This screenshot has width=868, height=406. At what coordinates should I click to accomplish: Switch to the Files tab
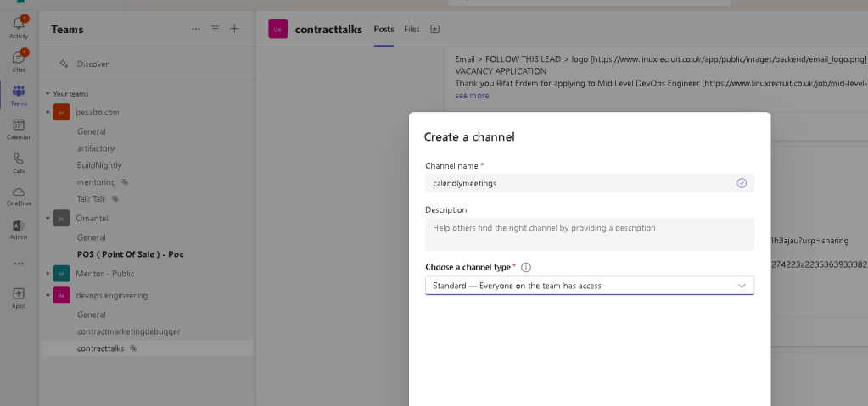point(412,29)
